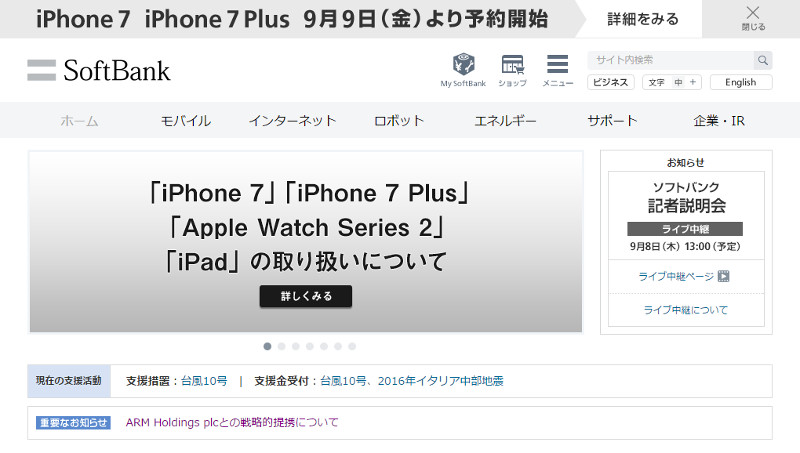Viewport: 800px width, 453px height.
Task: Select the medium 中 text size
Action: click(678, 82)
